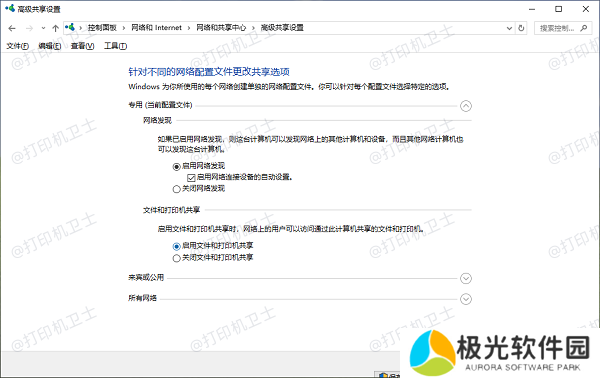The image size is (600, 378).
Task: Go up one level with up arrow
Action: click(55, 28)
